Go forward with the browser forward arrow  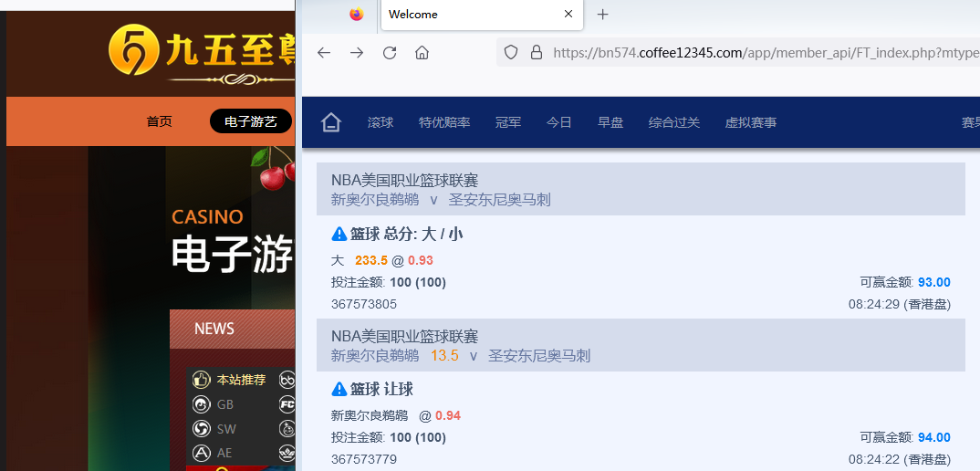click(x=357, y=53)
